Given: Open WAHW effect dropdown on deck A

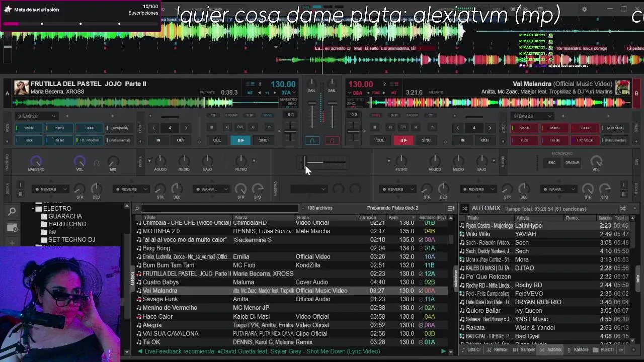Looking at the screenshot, I should click(x=211, y=190).
